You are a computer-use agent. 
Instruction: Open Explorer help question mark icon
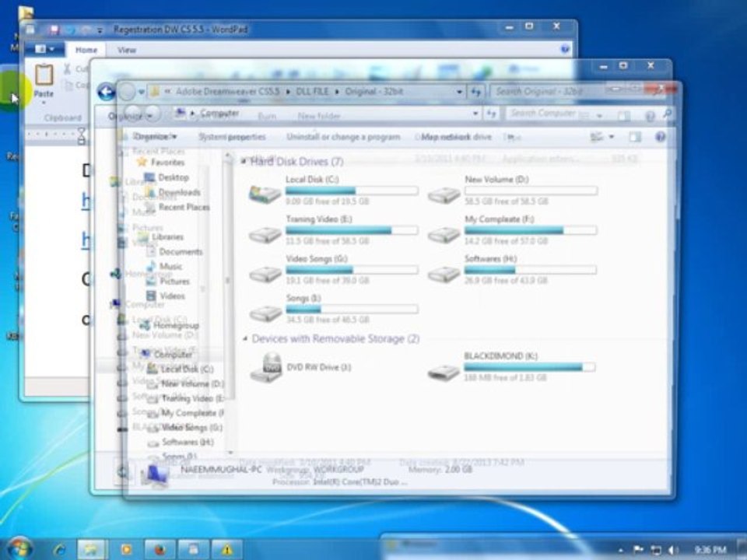click(661, 137)
